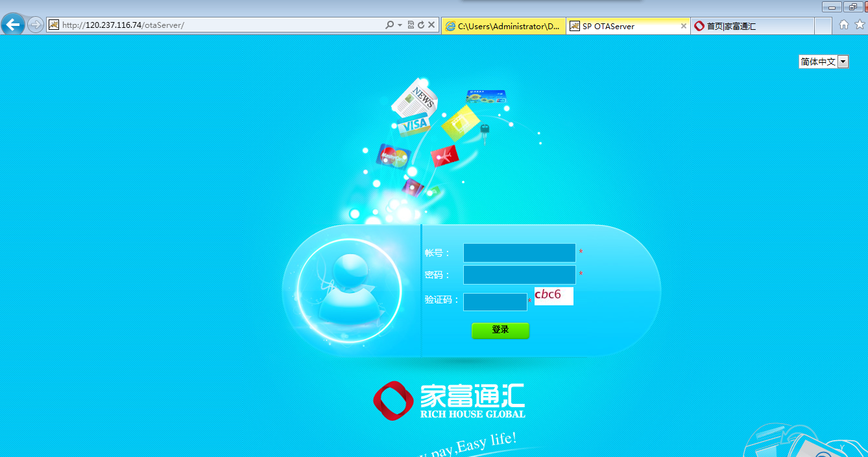Image resolution: width=868 pixels, height=457 pixels.
Task: Go back with the browser back arrow
Action: [x=13, y=25]
